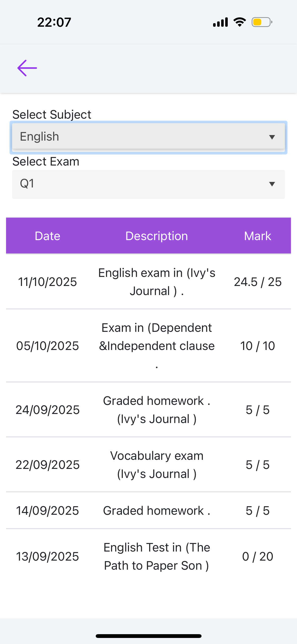The image size is (297, 644).
Task: Click the arrow on the English dropdown
Action: click(x=272, y=137)
